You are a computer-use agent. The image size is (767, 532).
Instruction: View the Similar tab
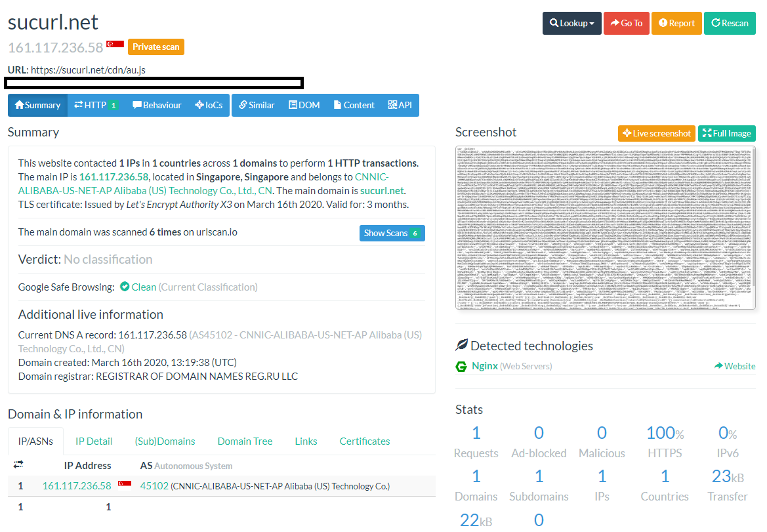(257, 105)
